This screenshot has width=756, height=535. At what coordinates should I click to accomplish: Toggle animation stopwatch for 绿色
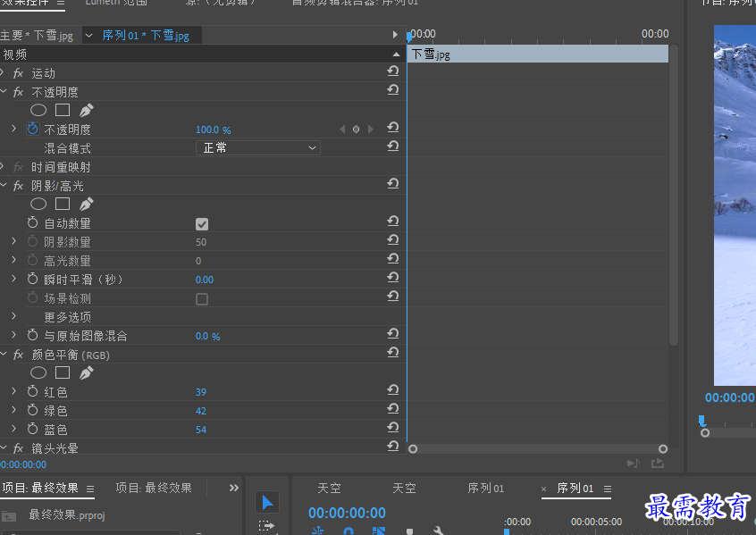pos(33,410)
